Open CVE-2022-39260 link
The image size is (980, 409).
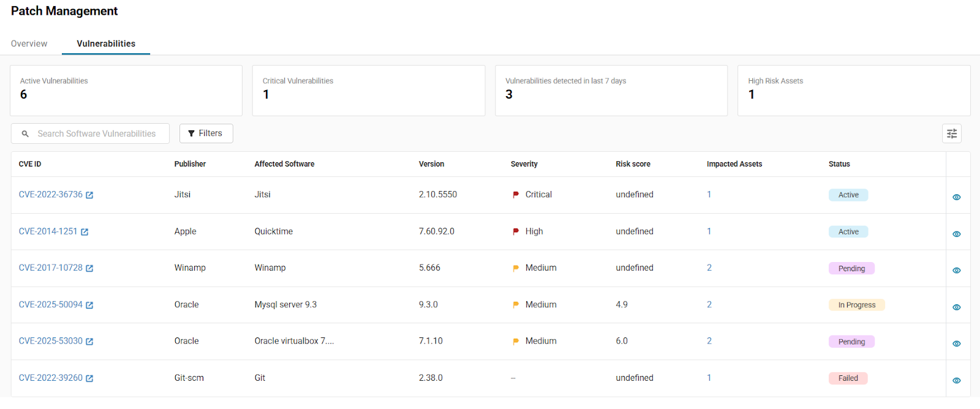click(50, 378)
